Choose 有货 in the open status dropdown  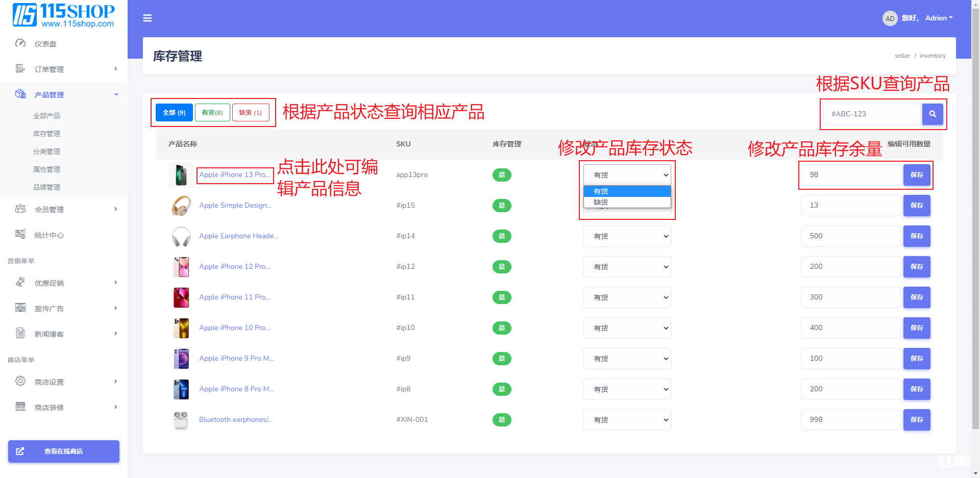[627, 191]
